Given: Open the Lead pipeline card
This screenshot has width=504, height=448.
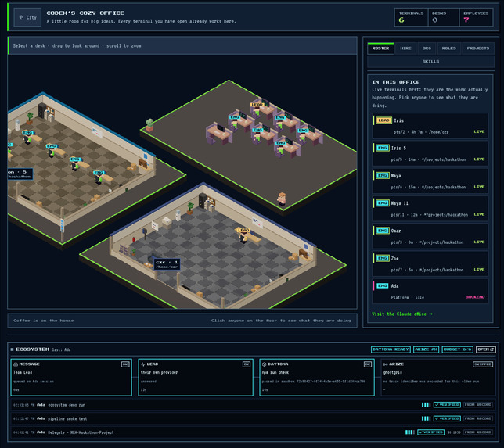Looking at the screenshot, I should [x=196, y=378].
